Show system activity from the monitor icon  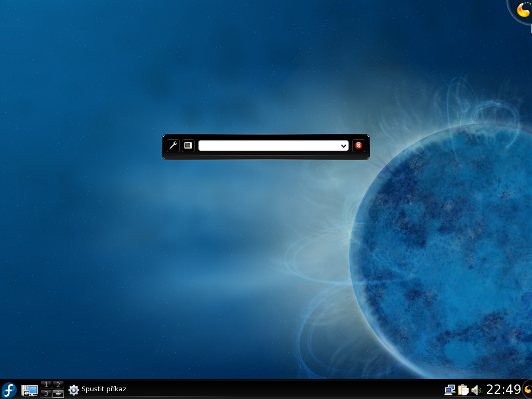[x=188, y=145]
